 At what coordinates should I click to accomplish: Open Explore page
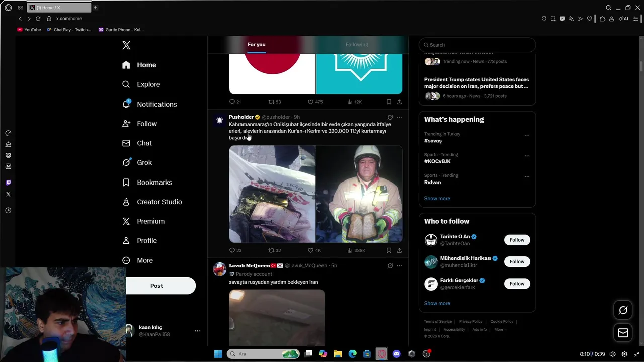141,84
